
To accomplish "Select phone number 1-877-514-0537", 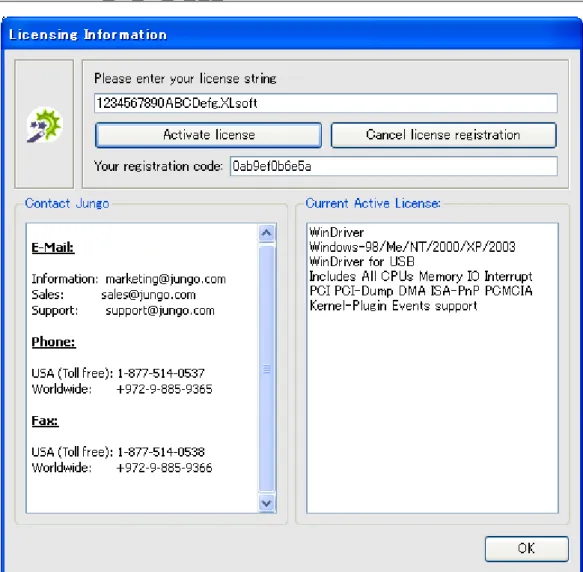I will click(x=161, y=373).
